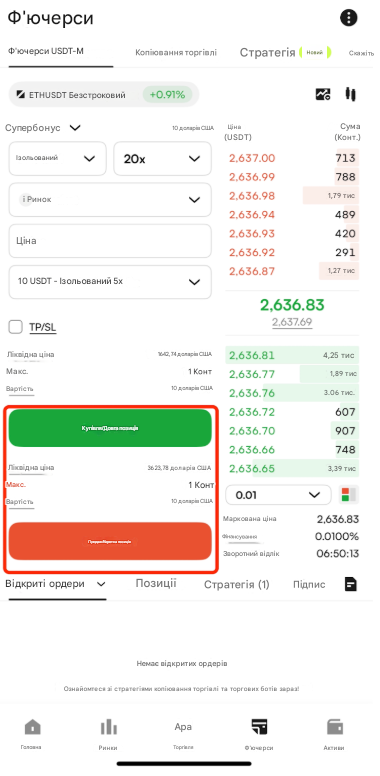Expand the Ізольований margin mode dropdown

coord(57,158)
